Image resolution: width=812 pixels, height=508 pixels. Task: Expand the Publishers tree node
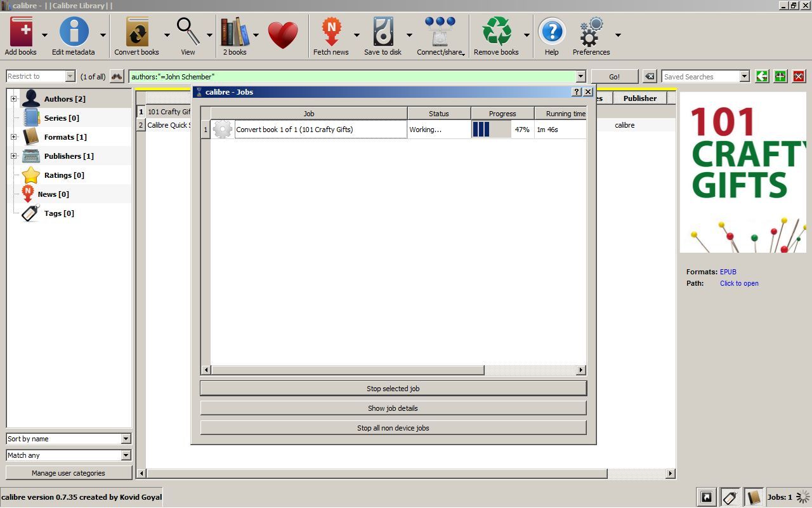(13, 156)
